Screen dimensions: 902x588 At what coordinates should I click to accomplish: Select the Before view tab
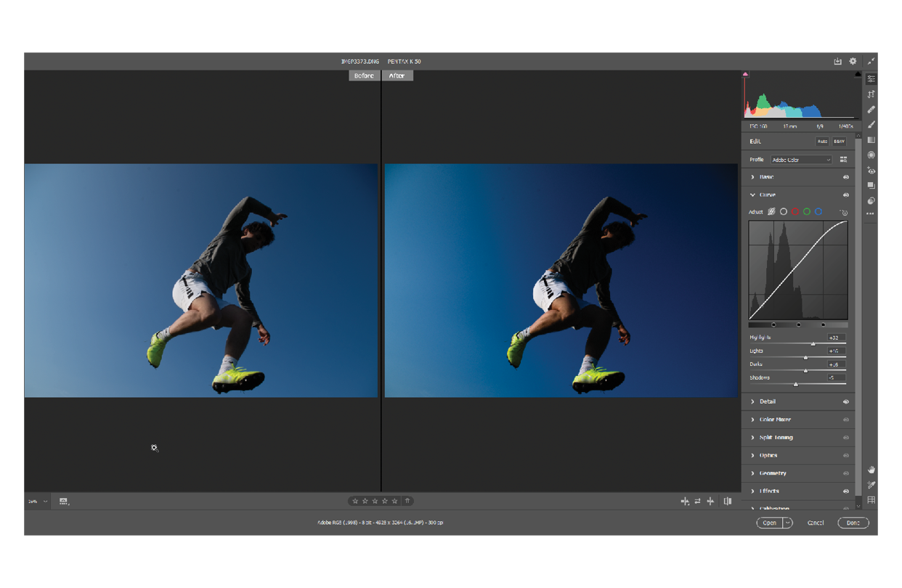364,75
